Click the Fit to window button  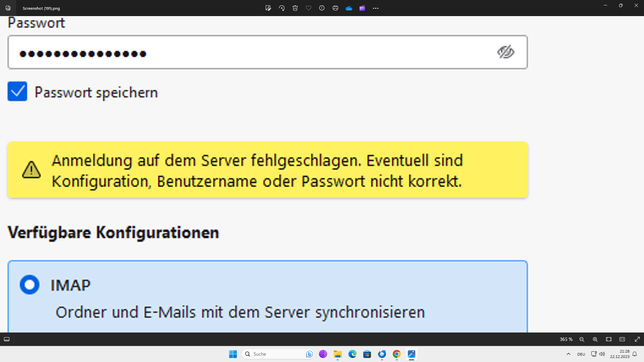(609, 339)
